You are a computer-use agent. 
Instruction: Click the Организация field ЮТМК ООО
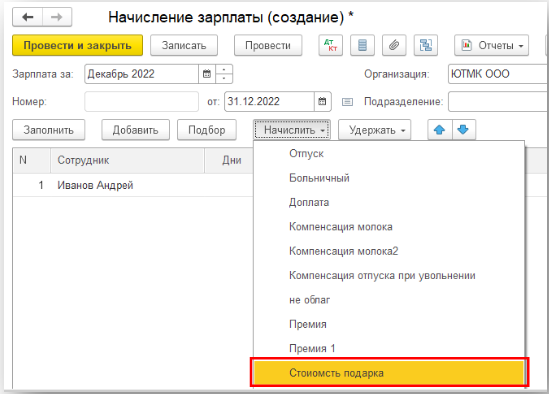tap(498, 74)
